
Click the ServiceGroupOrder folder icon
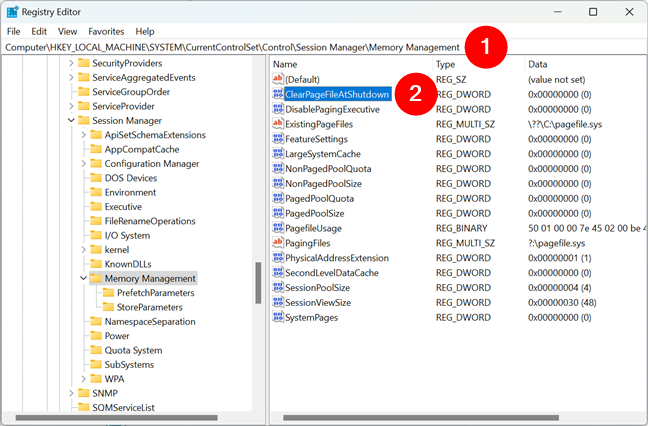click(x=84, y=91)
